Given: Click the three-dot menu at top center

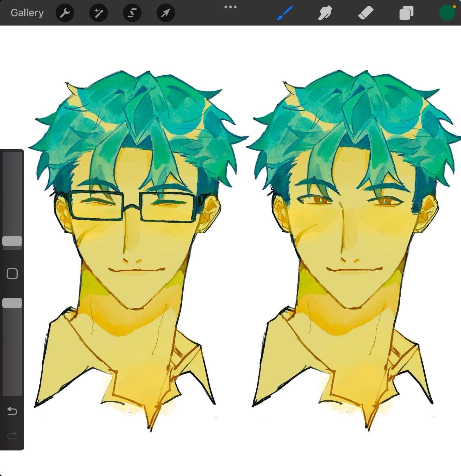Looking at the screenshot, I should pos(230,7).
